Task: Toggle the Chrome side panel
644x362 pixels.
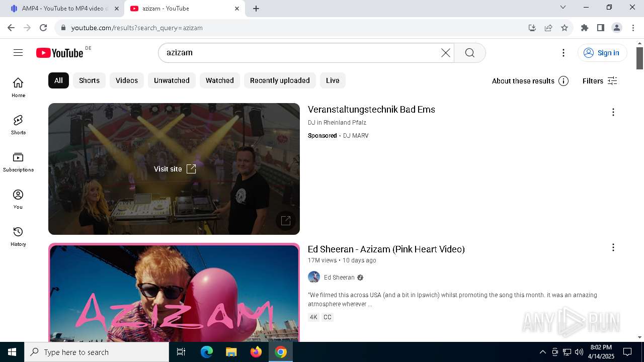Action: point(601,28)
